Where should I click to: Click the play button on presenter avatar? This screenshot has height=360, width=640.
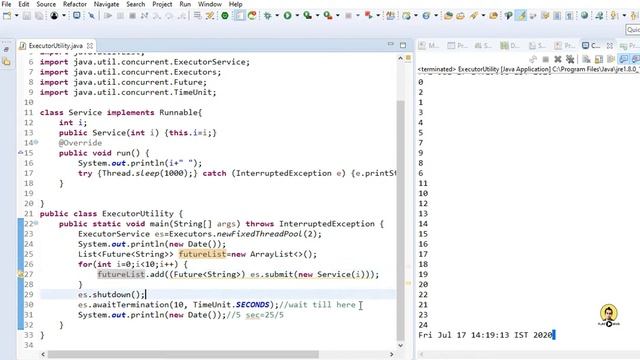click(x=609, y=324)
